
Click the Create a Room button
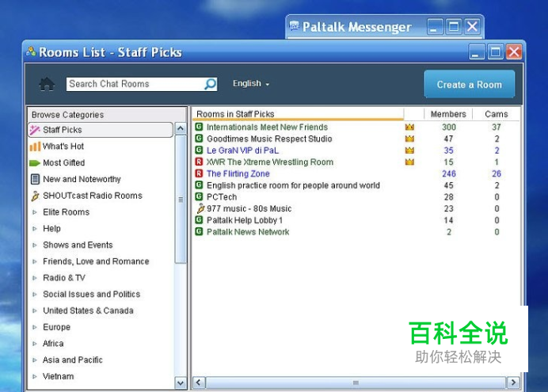pos(469,84)
